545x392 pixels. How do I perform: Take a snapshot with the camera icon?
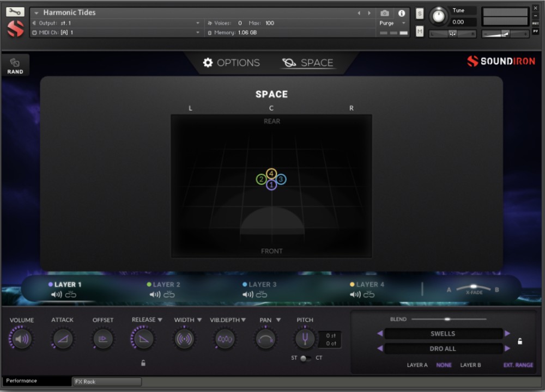click(x=384, y=13)
